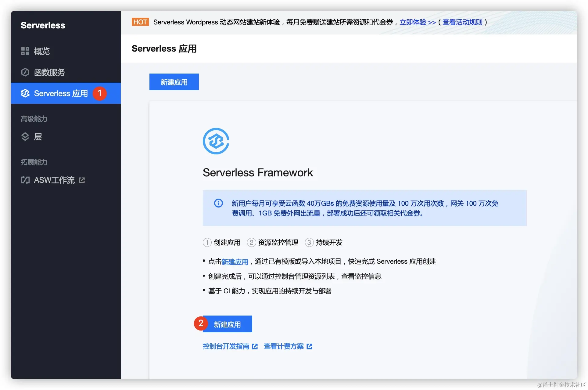Click external link icon after 查看计费方案
This screenshot has width=588, height=390.
coord(310,347)
